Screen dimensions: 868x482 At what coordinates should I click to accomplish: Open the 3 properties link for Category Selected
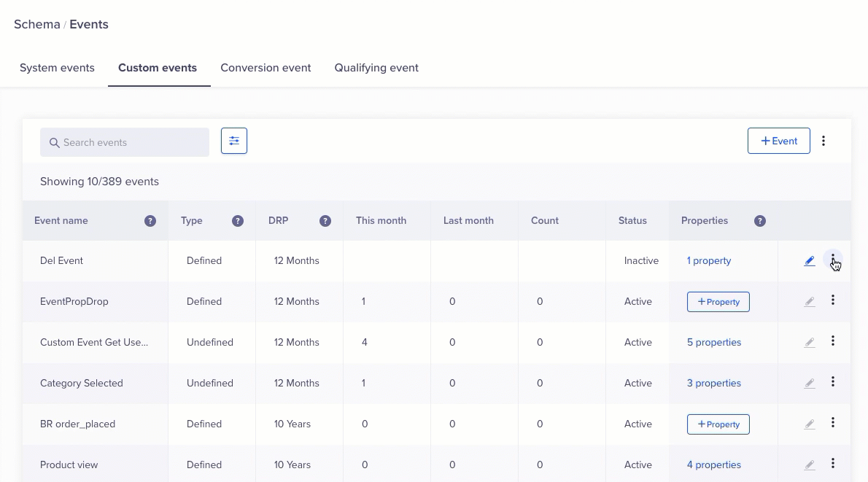[714, 383]
